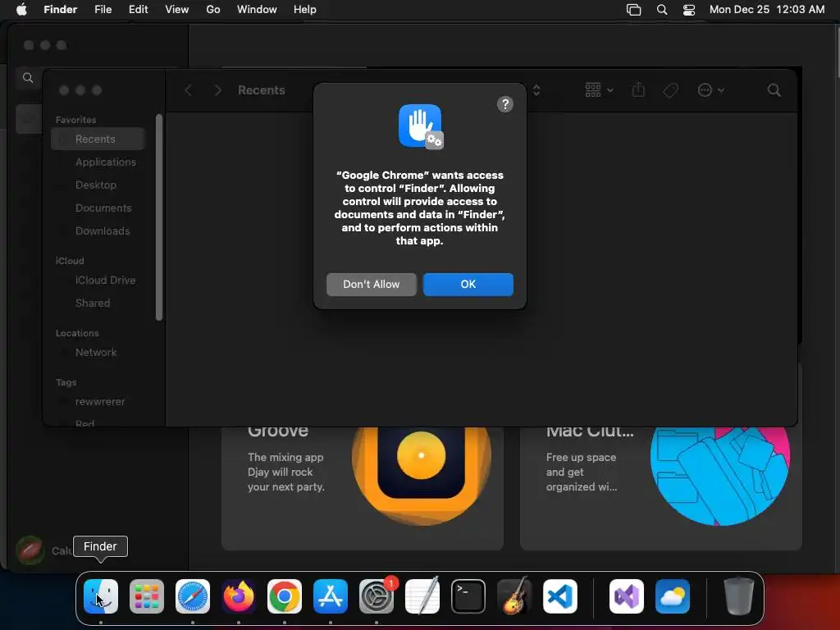
Task: Open Spotlight search in menu bar
Action: (x=662, y=10)
